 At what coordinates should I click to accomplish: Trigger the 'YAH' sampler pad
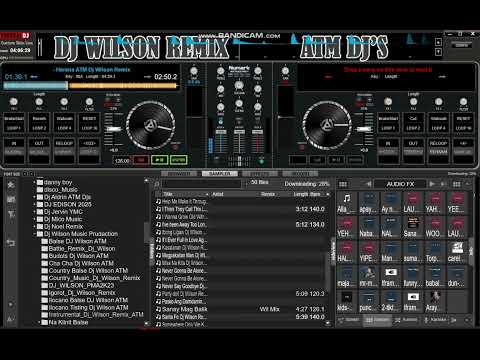[435, 203]
